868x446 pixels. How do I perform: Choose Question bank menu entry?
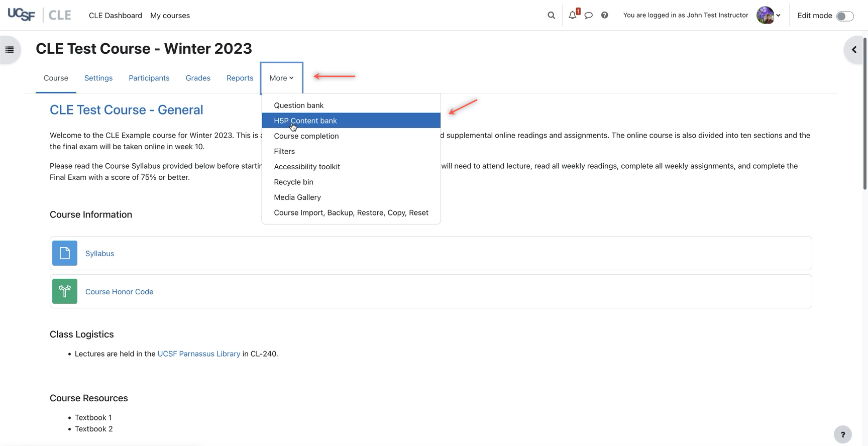[x=298, y=105]
